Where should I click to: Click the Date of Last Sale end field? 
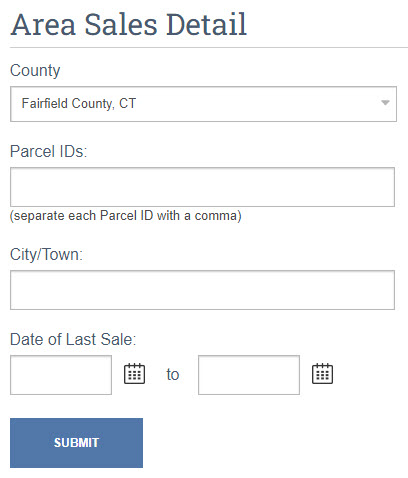(x=249, y=375)
